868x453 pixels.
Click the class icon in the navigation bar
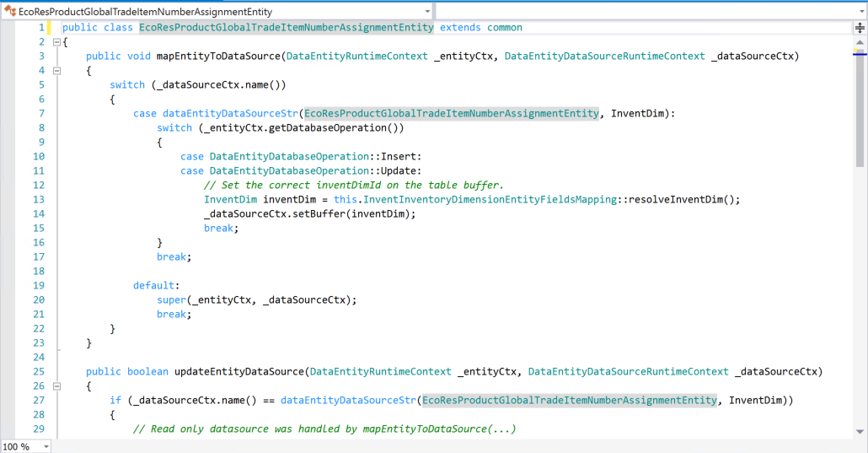click(10, 11)
